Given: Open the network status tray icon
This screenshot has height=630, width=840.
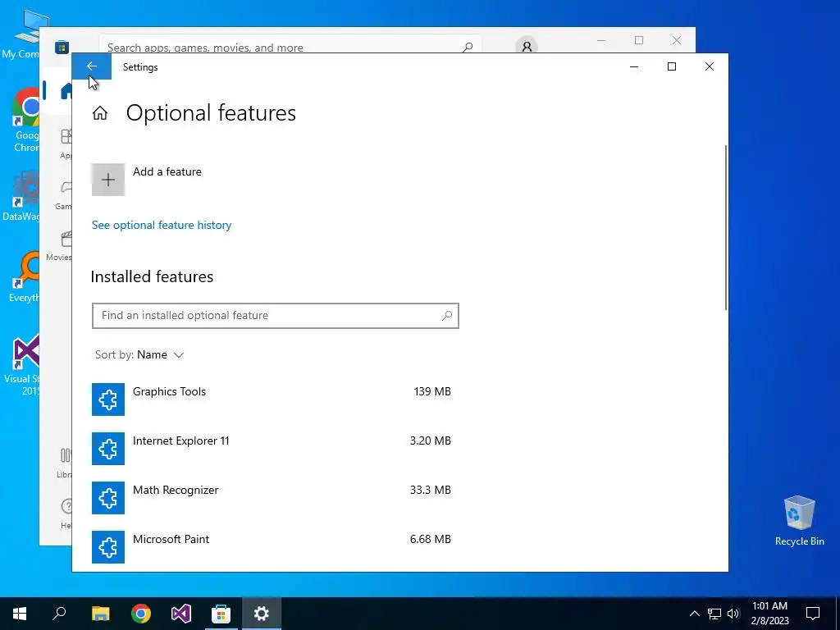Looking at the screenshot, I should coord(714,614).
